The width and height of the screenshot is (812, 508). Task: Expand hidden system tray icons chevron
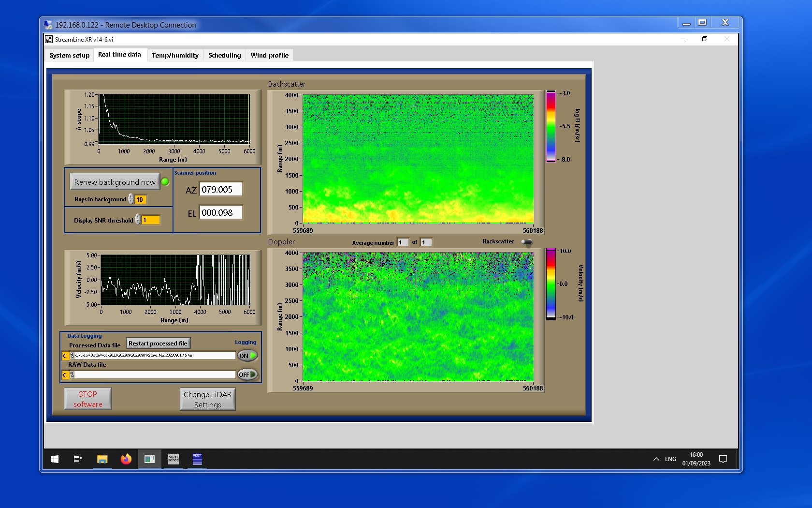[x=656, y=459]
